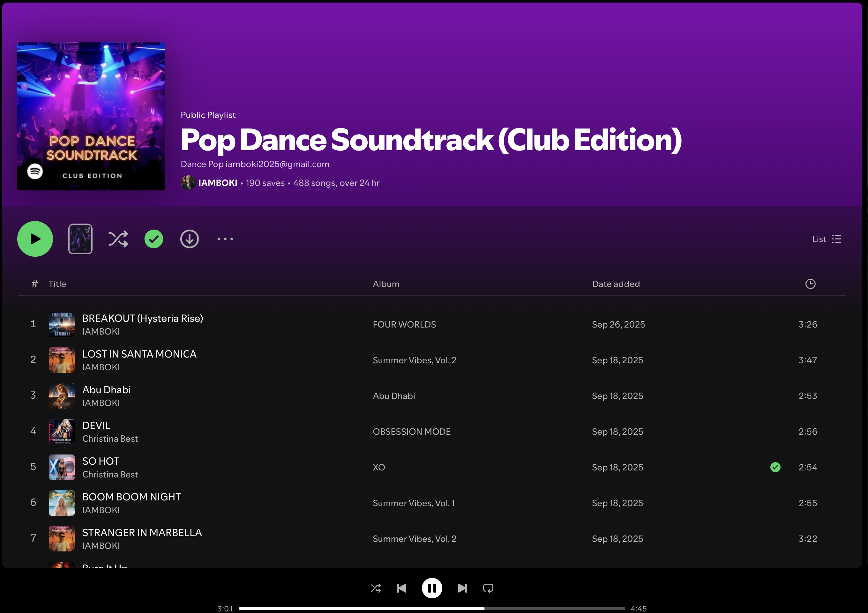
Task: Open the playlist preview card thumbnail
Action: (80, 239)
